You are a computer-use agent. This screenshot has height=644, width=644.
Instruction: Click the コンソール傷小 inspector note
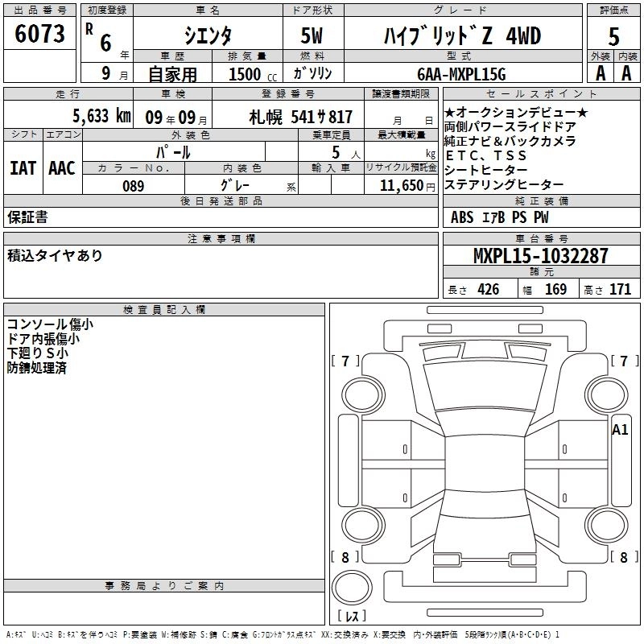(x=50, y=324)
